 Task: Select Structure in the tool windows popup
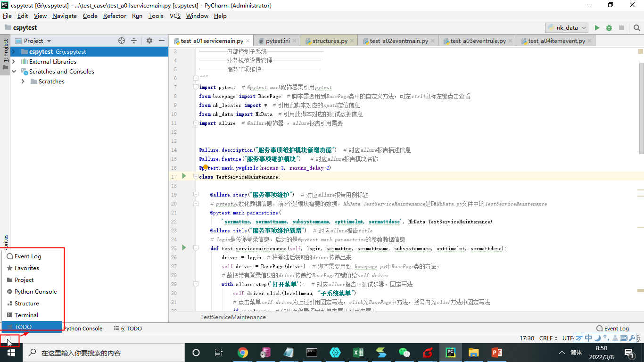32,303
